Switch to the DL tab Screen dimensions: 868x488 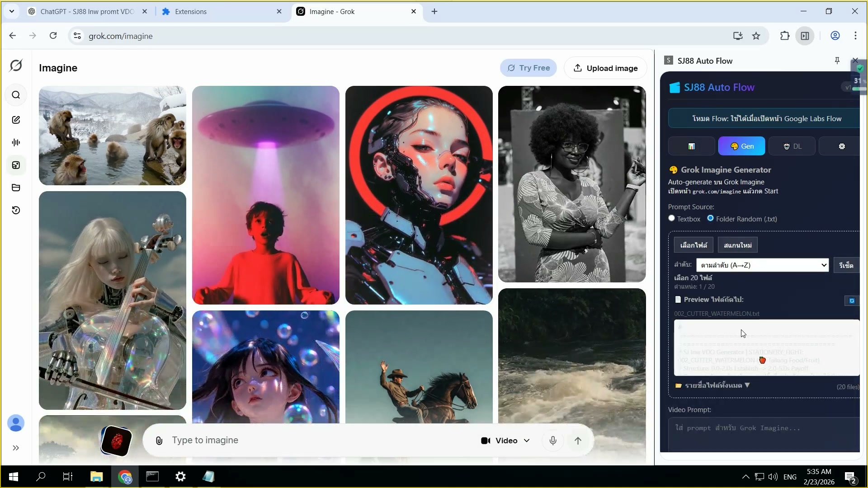coord(792,146)
